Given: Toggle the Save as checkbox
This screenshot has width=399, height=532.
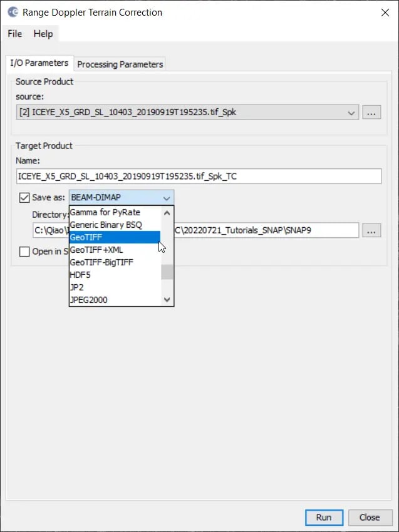Looking at the screenshot, I should click(24, 197).
